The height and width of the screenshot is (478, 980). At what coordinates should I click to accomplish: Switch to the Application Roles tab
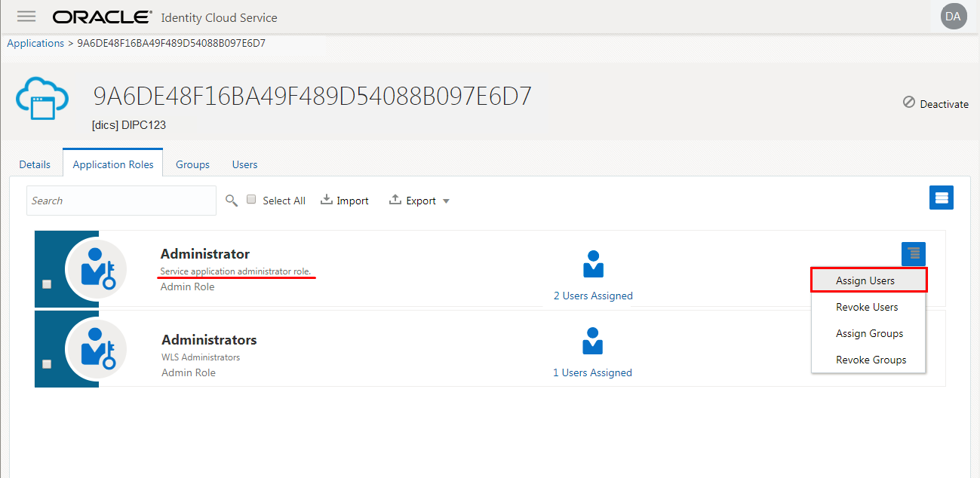pos(113,163)
